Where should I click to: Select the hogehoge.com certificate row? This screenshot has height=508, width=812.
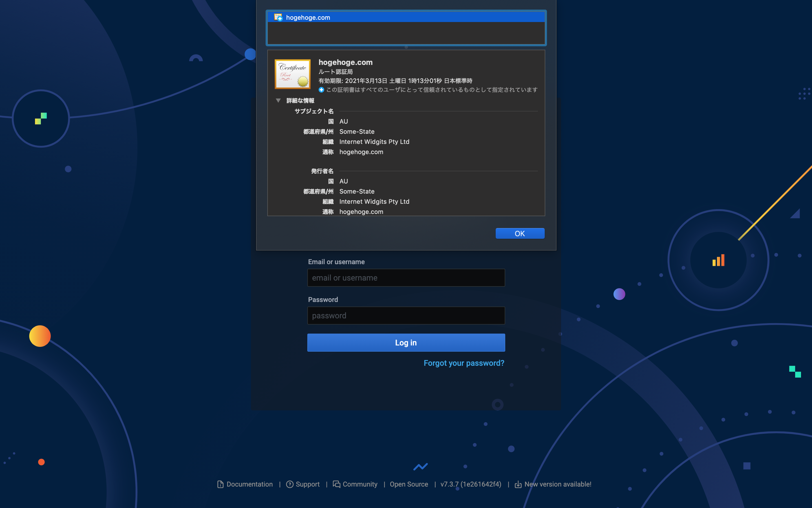(x=406, y=17)
